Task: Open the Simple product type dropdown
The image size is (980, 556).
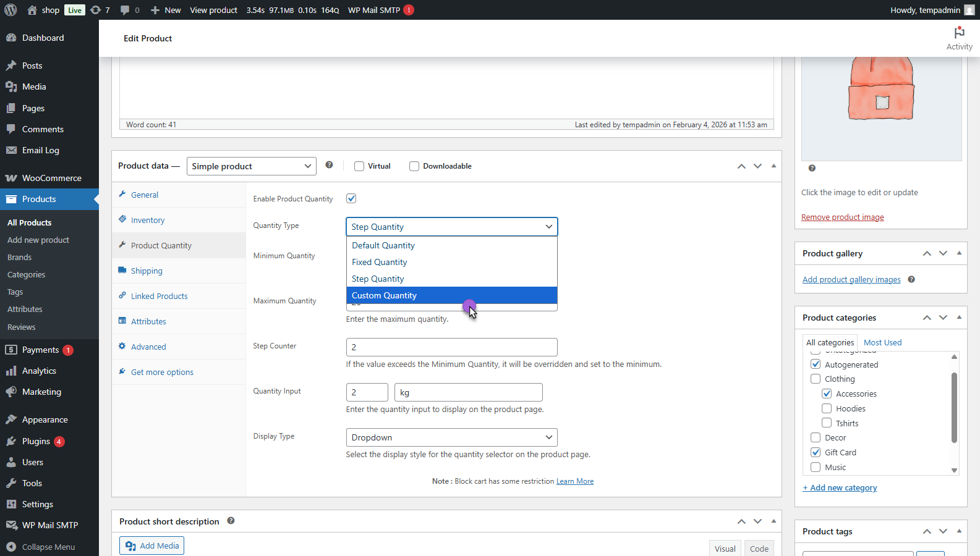Action: [x=251, y=166]
